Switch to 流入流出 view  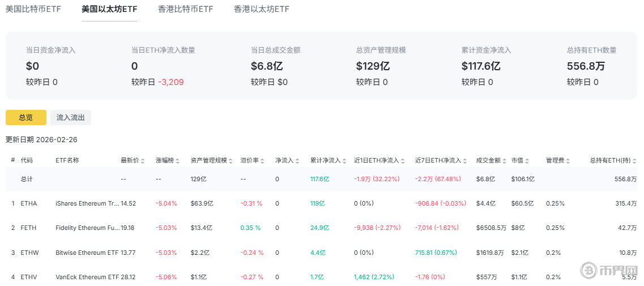click(71, 118)
